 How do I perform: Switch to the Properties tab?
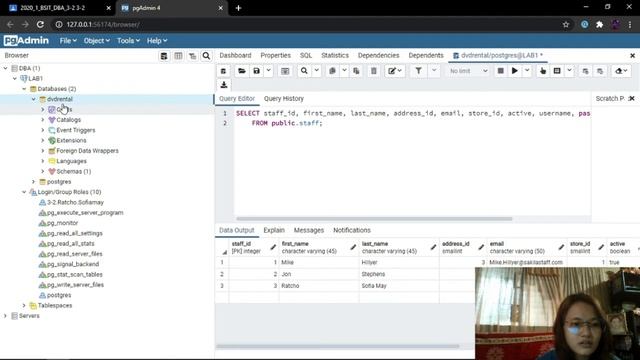[x=276, y=56]
